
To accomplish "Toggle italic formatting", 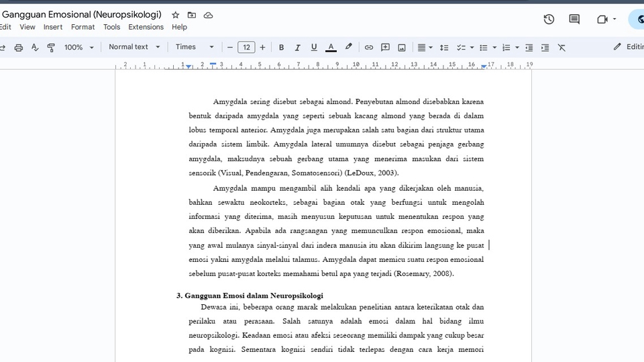I will click(x=297, y=48).
